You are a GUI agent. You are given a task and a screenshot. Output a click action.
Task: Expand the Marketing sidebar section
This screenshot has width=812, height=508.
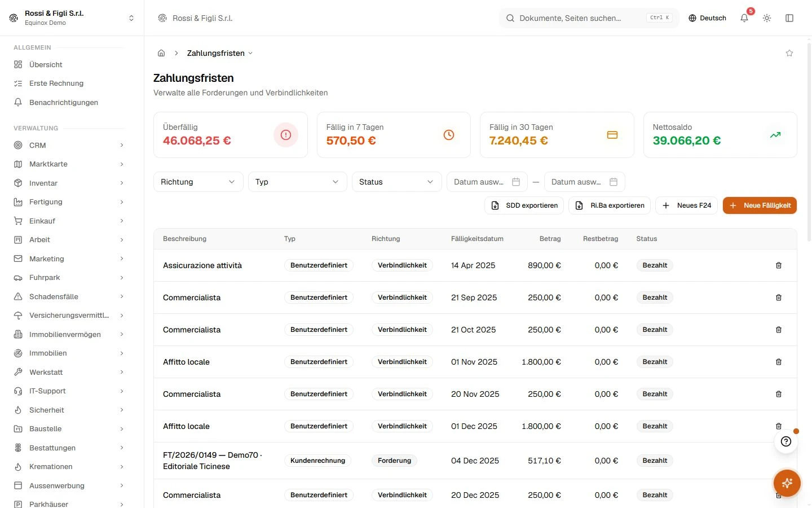point(69,259)
